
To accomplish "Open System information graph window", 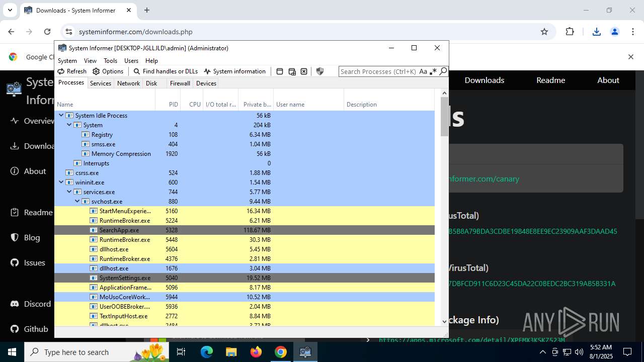I will (234, 71).
